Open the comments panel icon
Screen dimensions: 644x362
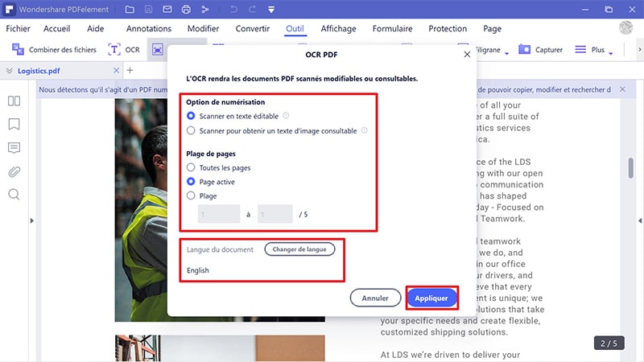tap(14, 148)
